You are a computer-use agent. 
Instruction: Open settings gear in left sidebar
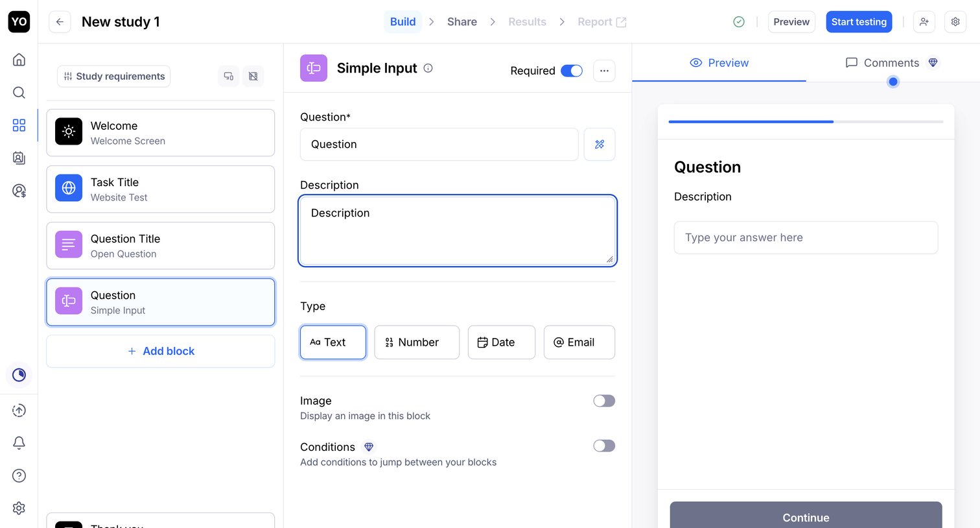point(19,508)
